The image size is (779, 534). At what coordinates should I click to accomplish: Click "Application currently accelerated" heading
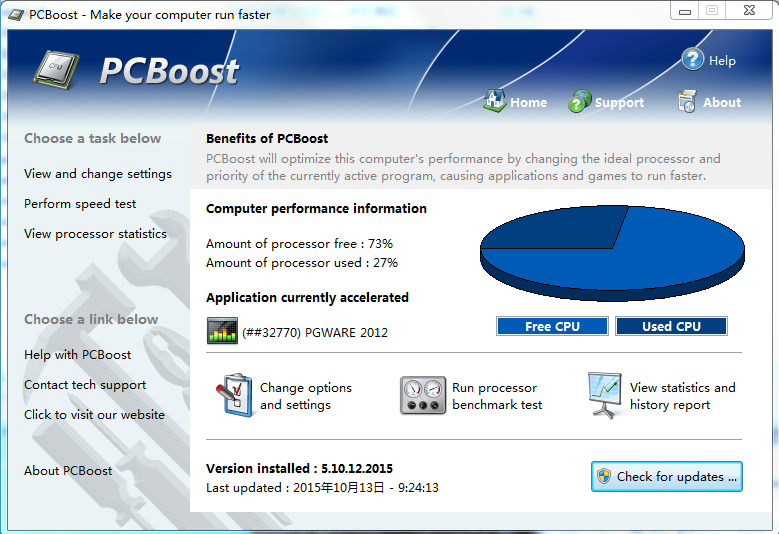pos(308,298)
